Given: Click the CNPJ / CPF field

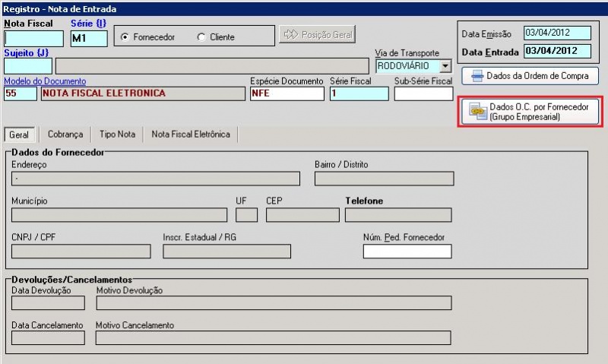Looking at the screenshot, I should [x=81, y=252].
